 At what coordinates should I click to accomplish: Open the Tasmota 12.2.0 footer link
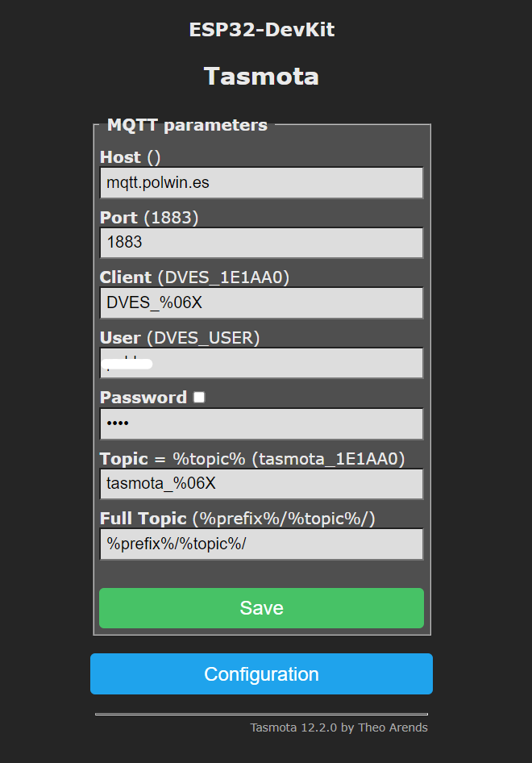(x=339, y=728)
